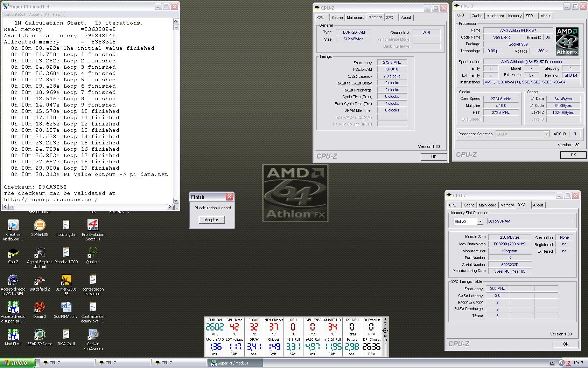Open the About...(A) menu in Super PI
Screen dimensions: 588x368
click(x=39, y=14)
